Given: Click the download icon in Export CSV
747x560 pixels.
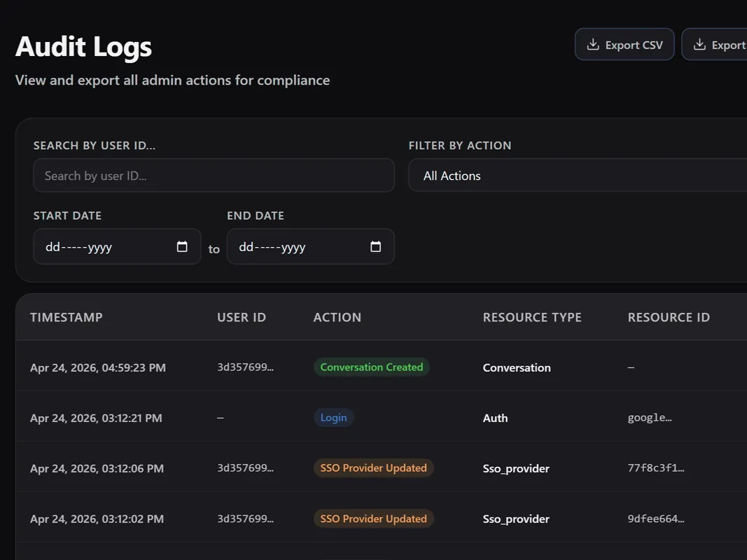Looking at the screenshot, I should click(593, 45).
